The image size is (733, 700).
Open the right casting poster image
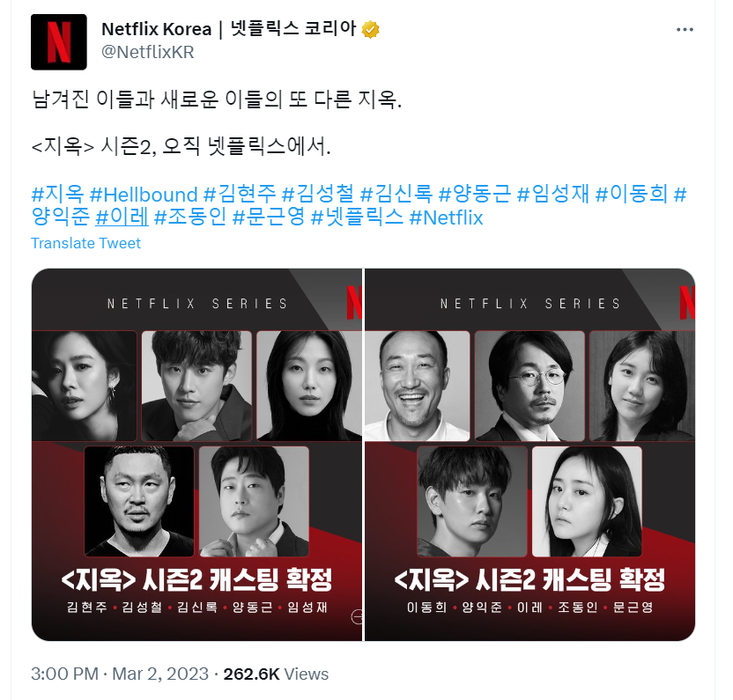pos(529,454)
